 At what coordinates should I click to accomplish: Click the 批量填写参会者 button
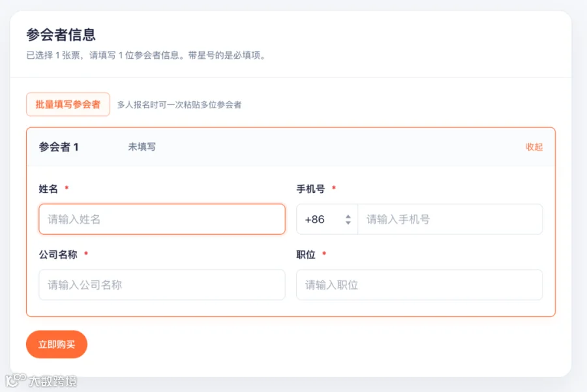(68, 104)
